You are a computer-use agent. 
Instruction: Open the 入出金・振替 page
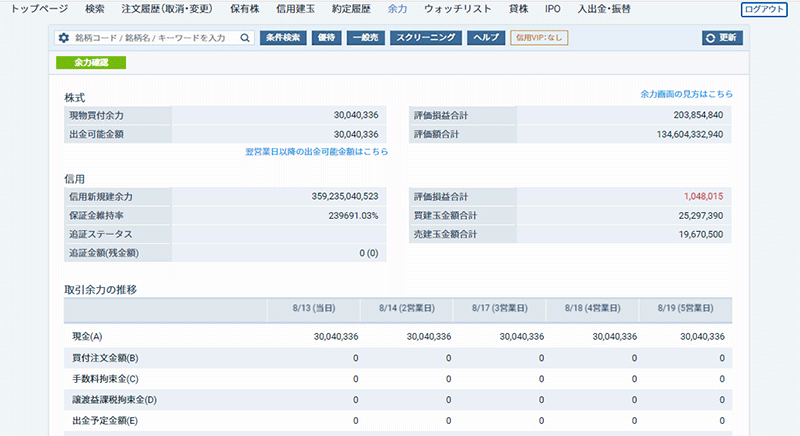tap(604, 8)
